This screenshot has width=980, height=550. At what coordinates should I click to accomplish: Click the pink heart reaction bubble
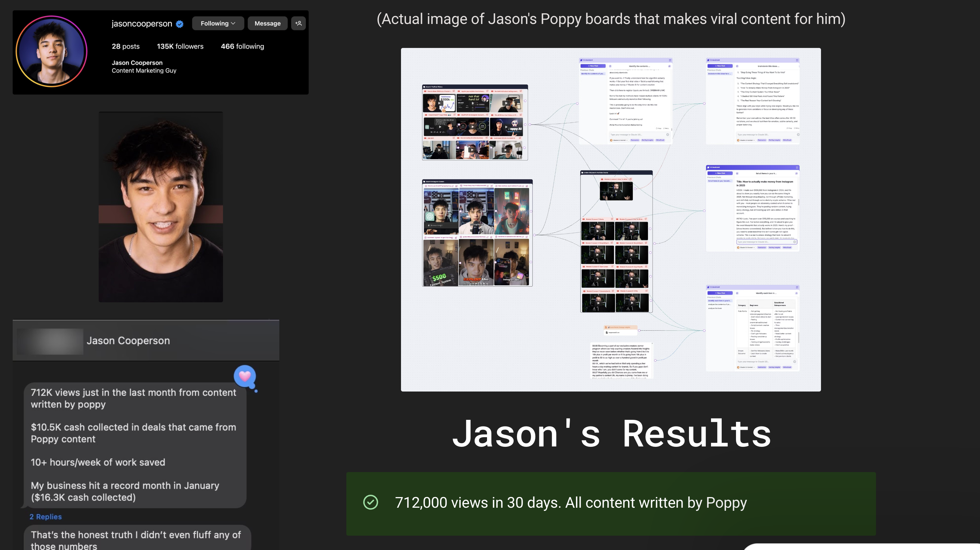pyautogui.click(x=245, y=376)
